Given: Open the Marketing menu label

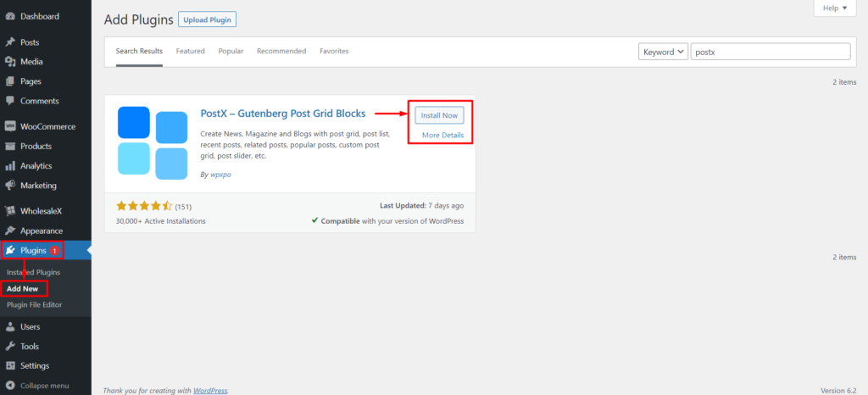Looking at the screenshot, I should (39, 186).
